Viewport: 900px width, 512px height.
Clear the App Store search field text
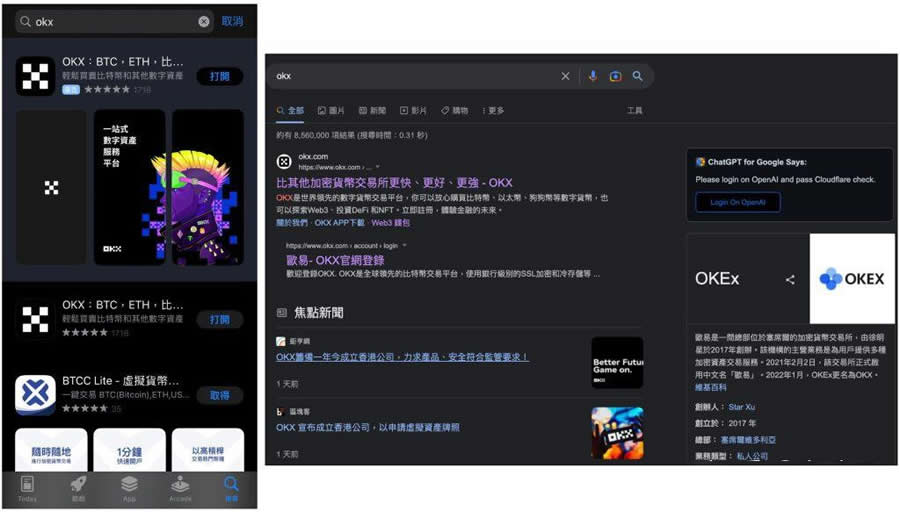pyautogui.click(x=204, y=21)
